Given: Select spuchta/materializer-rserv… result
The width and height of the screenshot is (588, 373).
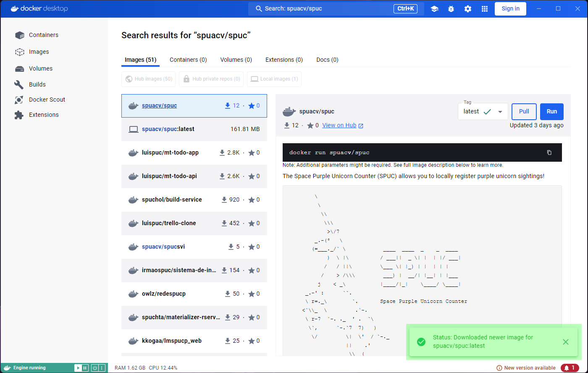Looking at the screenshot, I should [x=194, y=317].
